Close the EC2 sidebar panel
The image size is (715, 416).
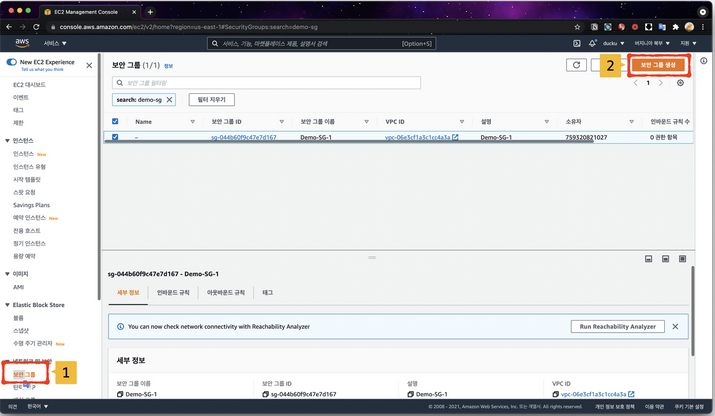(x=90, y=65)
